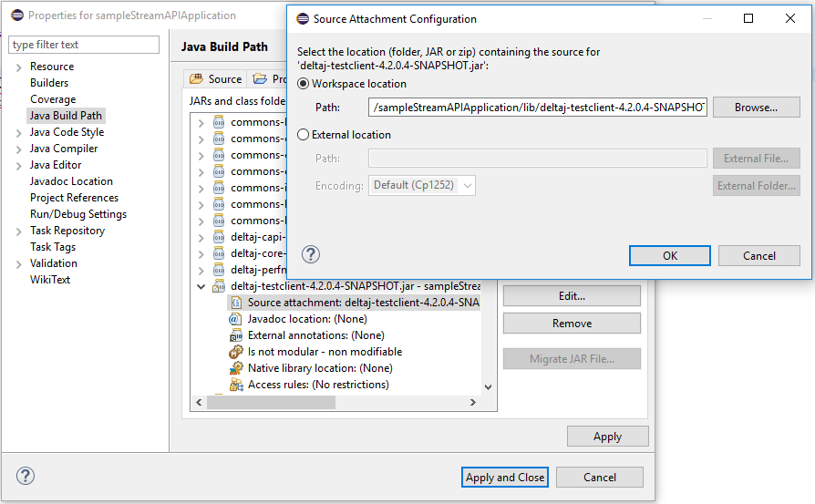The width and height of the screenshot is (815, 504).
Task: Collapse the deltaj-testclient jar entry
Action: [201, 286]
